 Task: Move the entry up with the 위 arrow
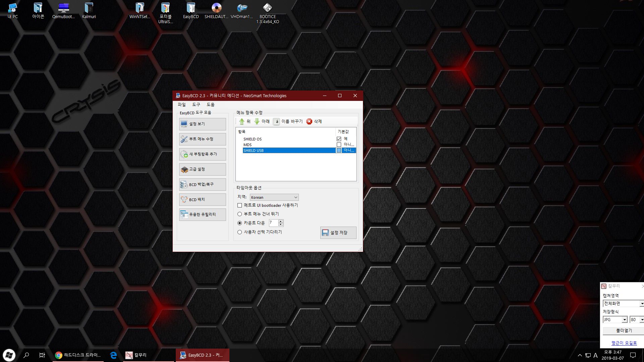coord(245,121)
